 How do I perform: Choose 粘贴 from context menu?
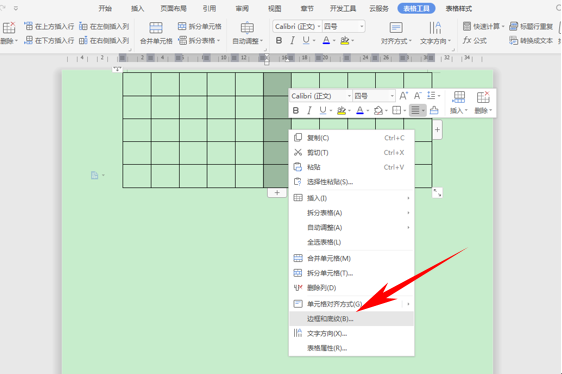351,167
